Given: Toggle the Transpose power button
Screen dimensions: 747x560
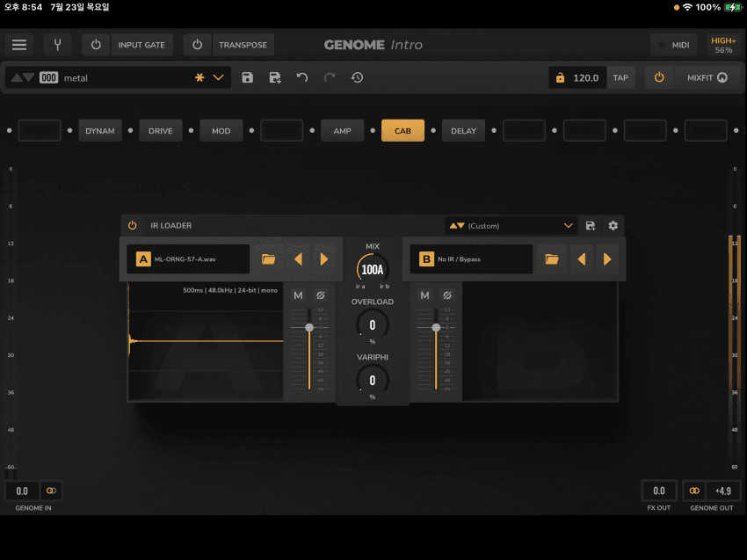Looking at the screenshot, I should pos(197,45).
